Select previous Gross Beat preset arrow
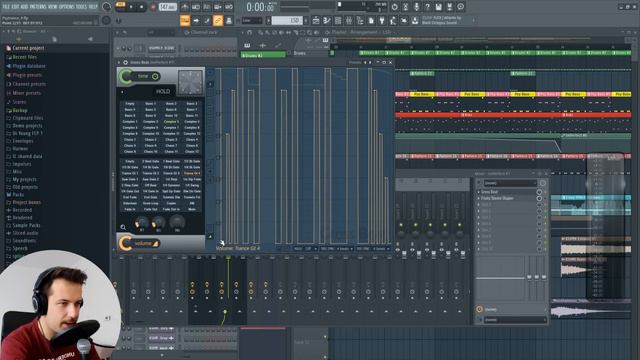This screenshot has width=640, height=360. (x=365, y=62)
